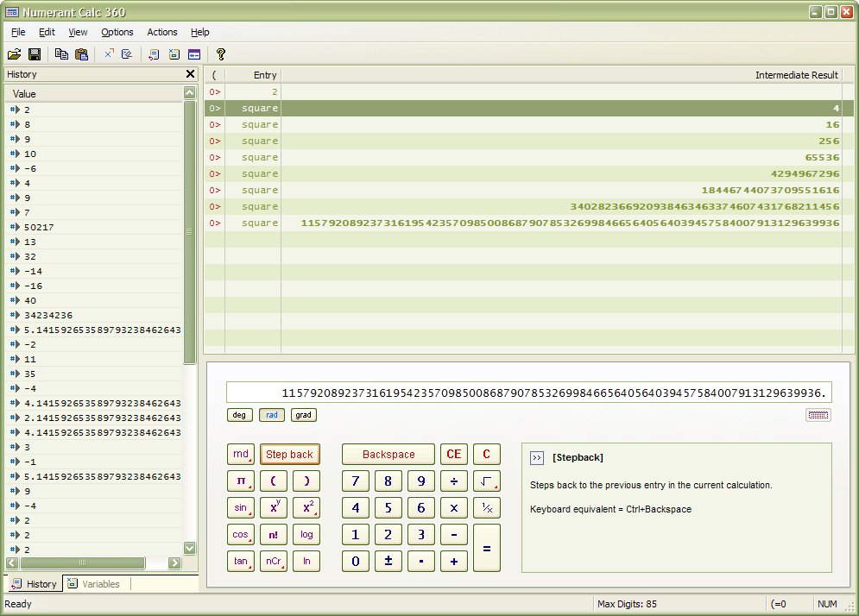Click the log button
Screen dimensions: 859x616
pyautogui.click(x=306, y=534)
